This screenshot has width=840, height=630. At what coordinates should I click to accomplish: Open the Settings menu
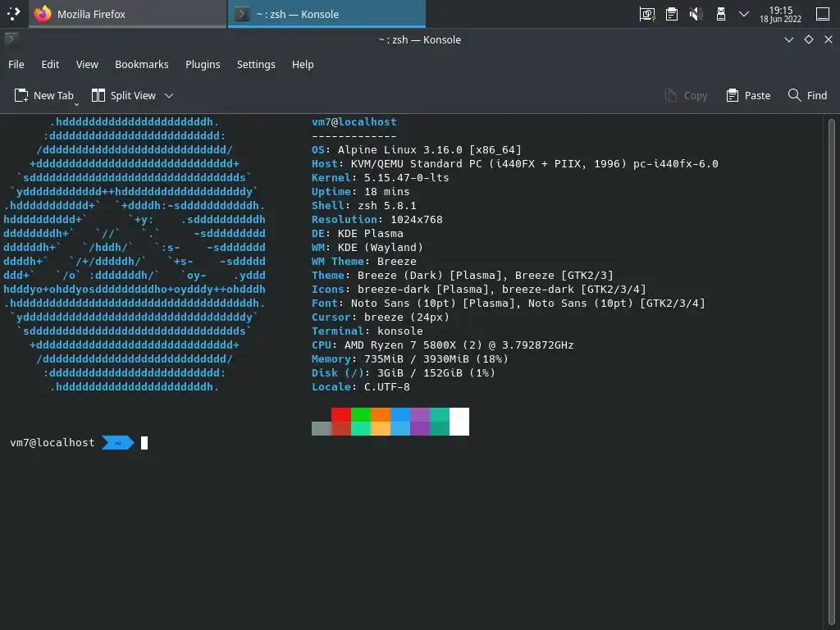click(256, 64)
